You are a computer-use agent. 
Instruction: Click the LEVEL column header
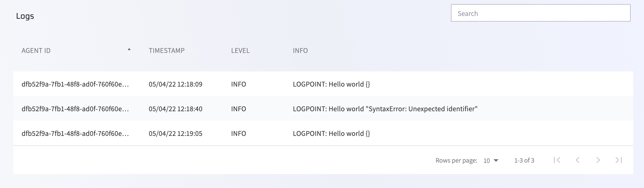coord(240,51)
